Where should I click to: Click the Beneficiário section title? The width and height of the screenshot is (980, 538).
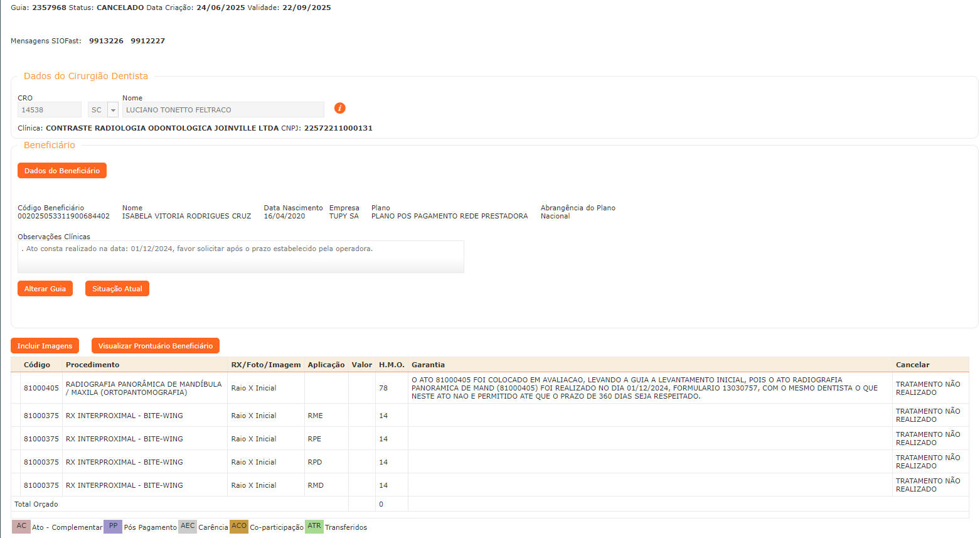coord(50,145)
